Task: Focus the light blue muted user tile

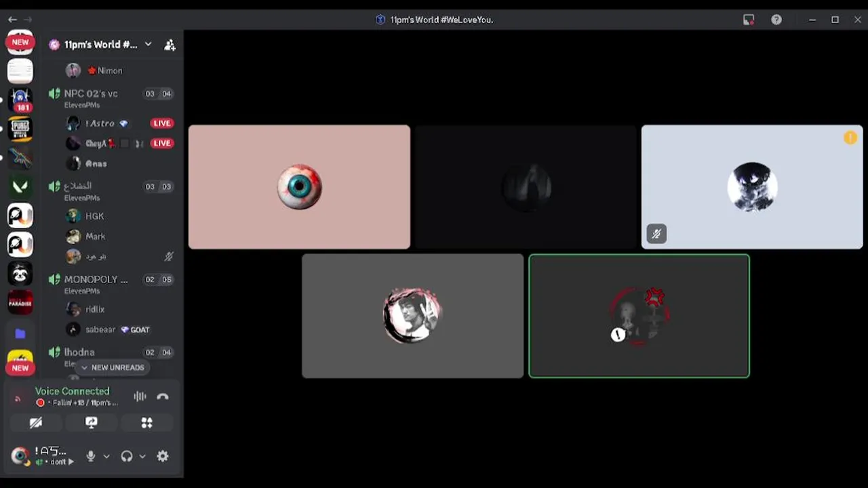Action: click(752, 187)
